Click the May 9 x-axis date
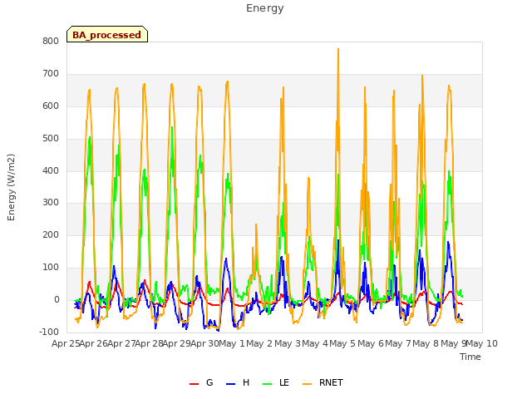532x399 pixels. (454, 343)
